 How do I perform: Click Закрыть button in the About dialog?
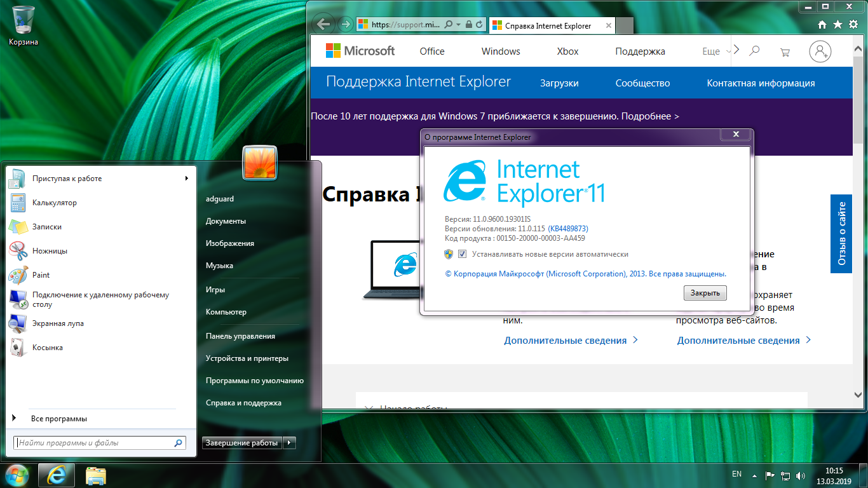[x=705, y=293]
